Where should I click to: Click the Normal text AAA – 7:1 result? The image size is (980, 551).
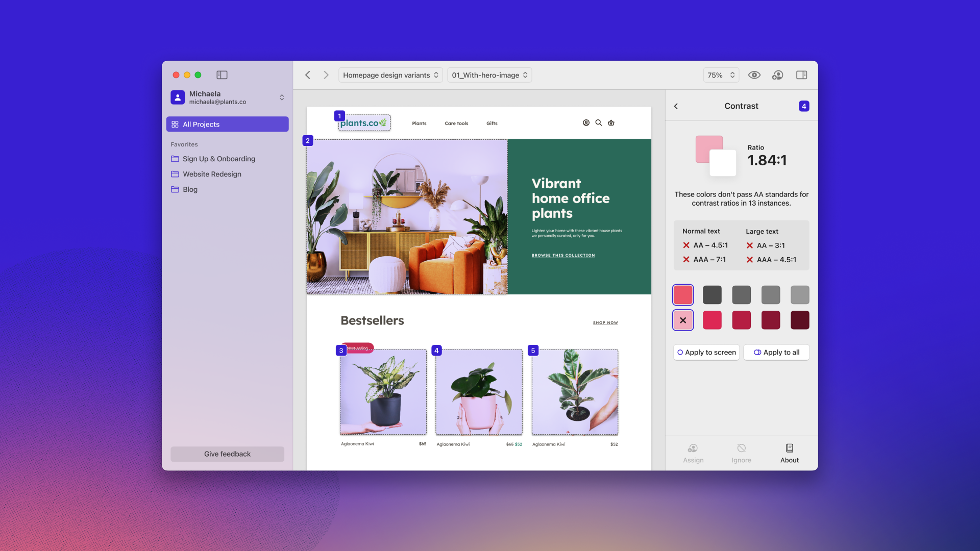[x=704, y=260]
